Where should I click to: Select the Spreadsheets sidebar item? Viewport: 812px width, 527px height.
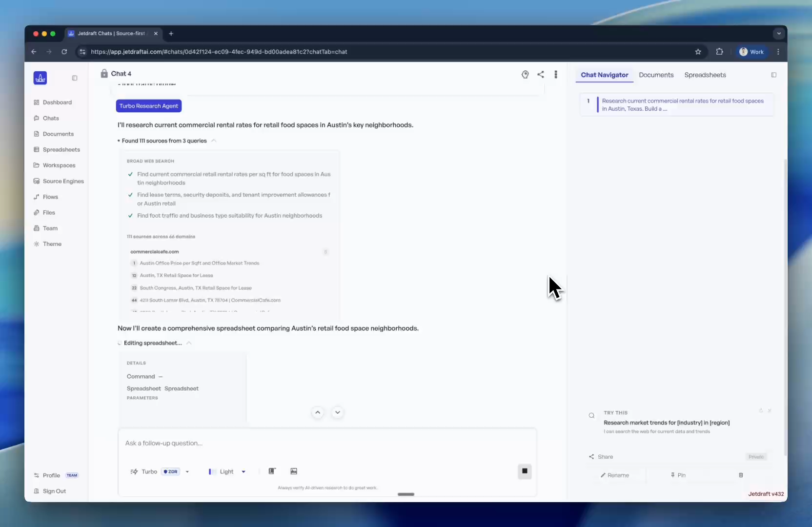pos(61,149)
